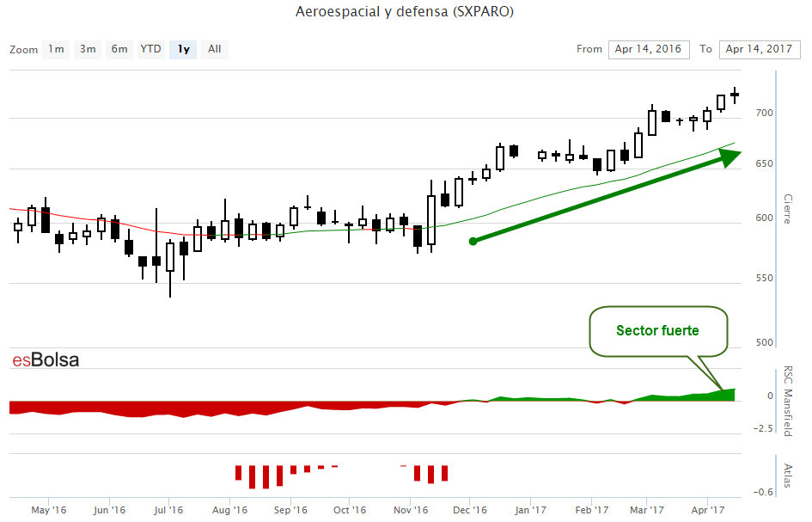
Task: Set zoom range to 6m
Action: tap(119, 49)
